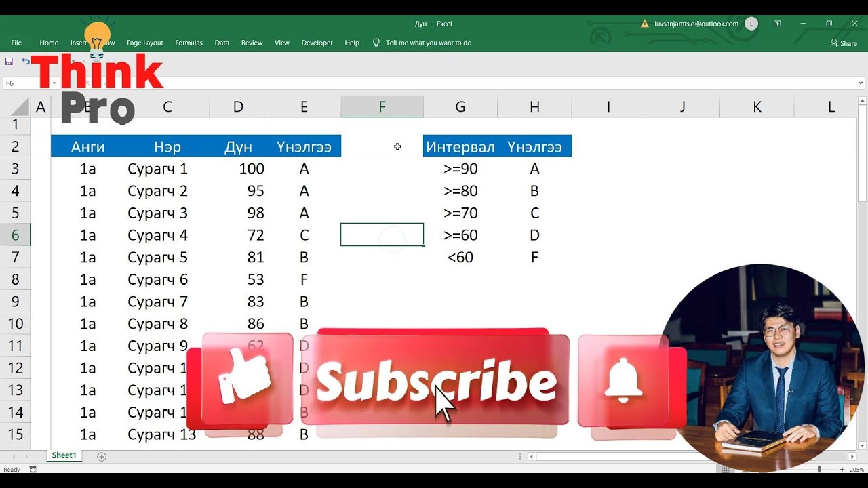The image size is (868, 488).
Task: Click the zoom in plus icon
Action: pos(843,469)
